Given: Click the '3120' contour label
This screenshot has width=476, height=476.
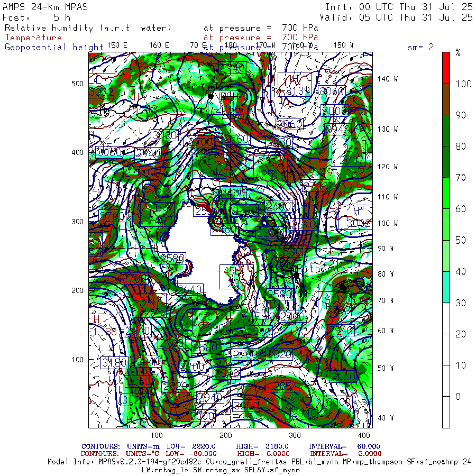Looking at the screenshot, I should [x=133, y=400].
